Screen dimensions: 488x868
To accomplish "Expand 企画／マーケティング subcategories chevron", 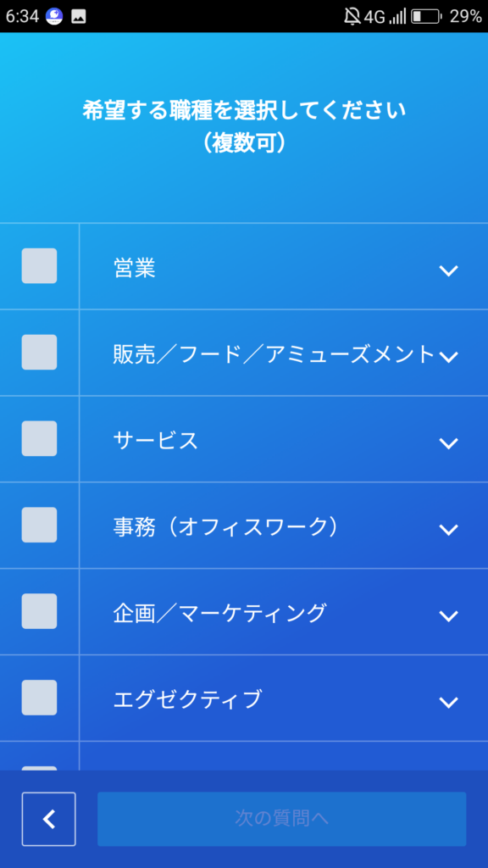I will (x=448, y=616).
